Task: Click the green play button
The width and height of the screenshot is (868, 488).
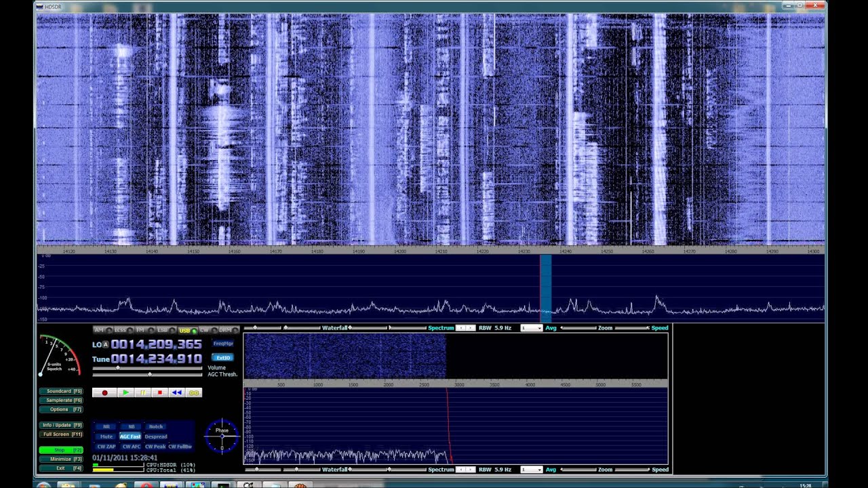Action: point(125,392)
